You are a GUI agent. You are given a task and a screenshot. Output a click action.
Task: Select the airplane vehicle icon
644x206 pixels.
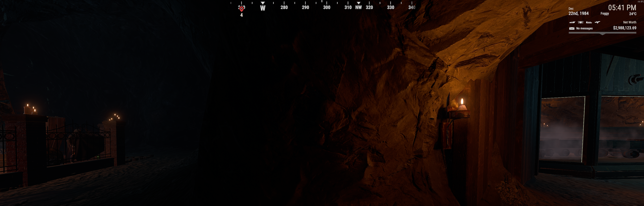point(597,22)
